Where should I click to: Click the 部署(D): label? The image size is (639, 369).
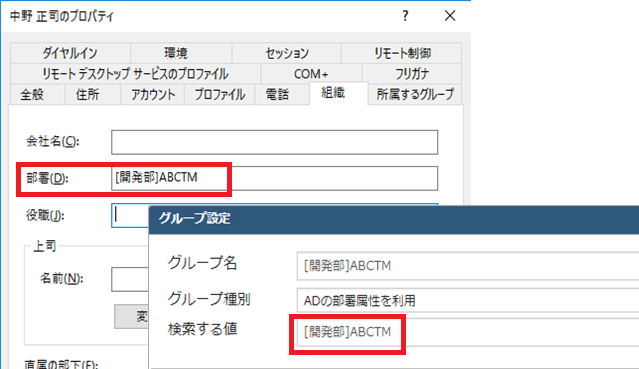[x=47, y=178]
